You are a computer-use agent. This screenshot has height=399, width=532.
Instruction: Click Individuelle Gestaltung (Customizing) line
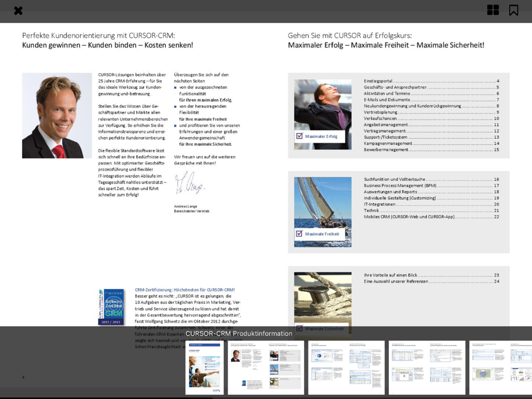pyautogui.click(x=431, y=198)
